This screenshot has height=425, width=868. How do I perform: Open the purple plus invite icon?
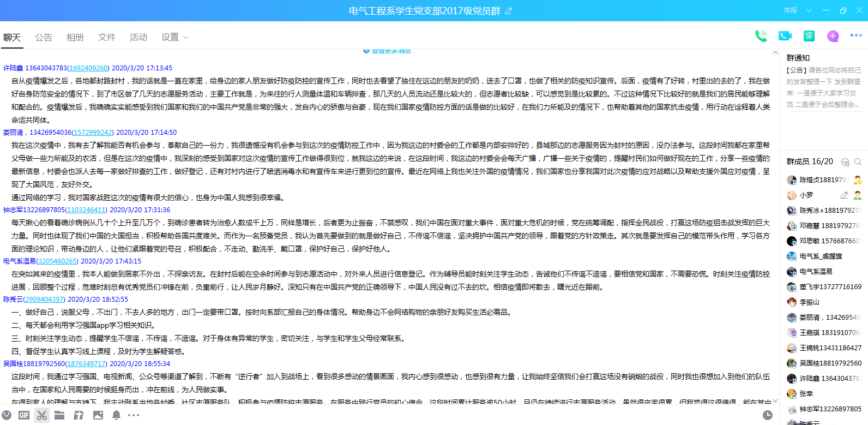(x=833, y=36)
